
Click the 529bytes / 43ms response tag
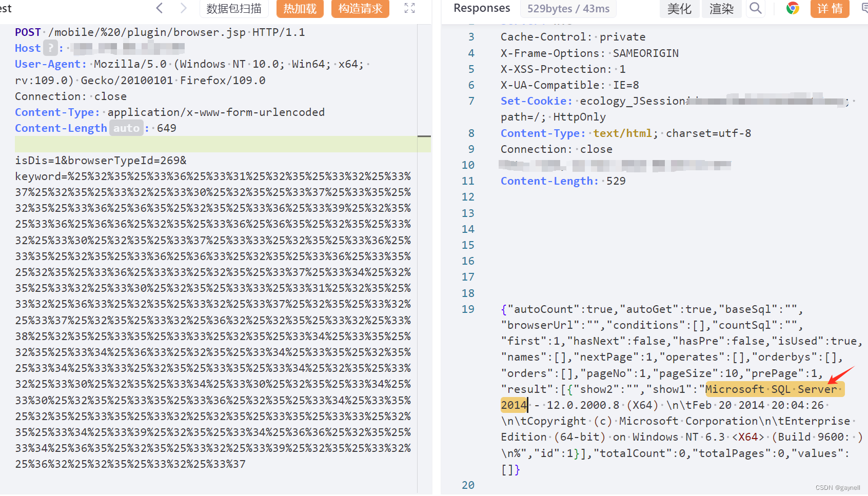click(568, 9)
